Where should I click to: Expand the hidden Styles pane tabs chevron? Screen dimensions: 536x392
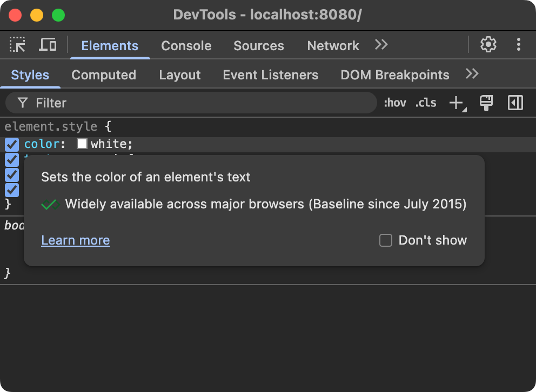[x=471, y=75]
